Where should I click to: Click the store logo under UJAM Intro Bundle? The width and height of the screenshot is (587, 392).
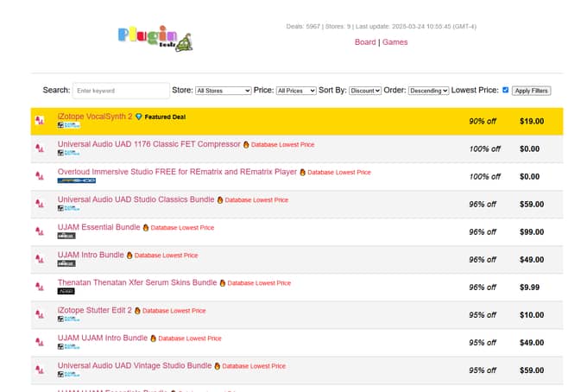click(x=66, y=263)
